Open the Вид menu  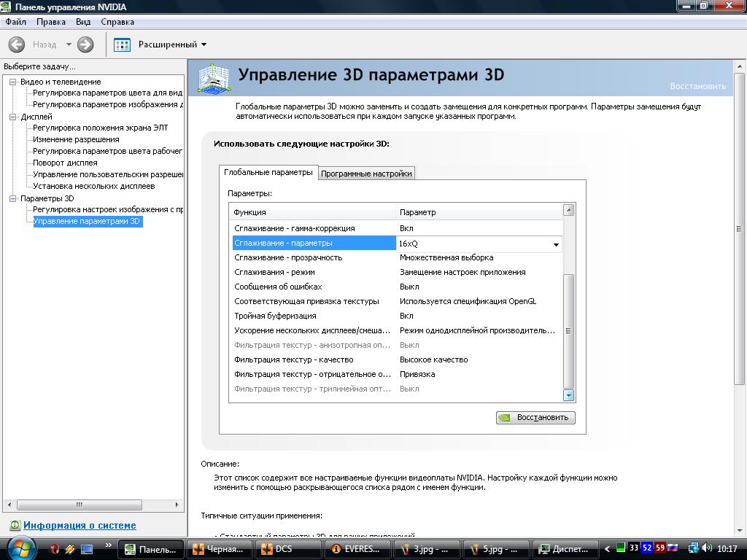[x=83, y=22]
